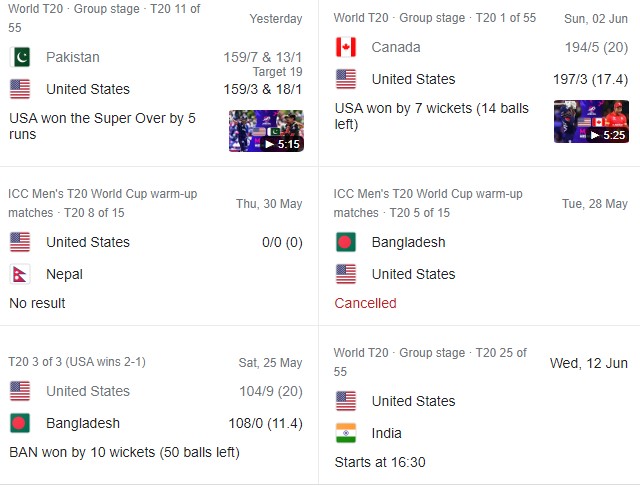Image resolution: width=640 pixels, height=487 pixels.
Task: Click United States flag in the Pakistan match
Action: click(20, 89)
